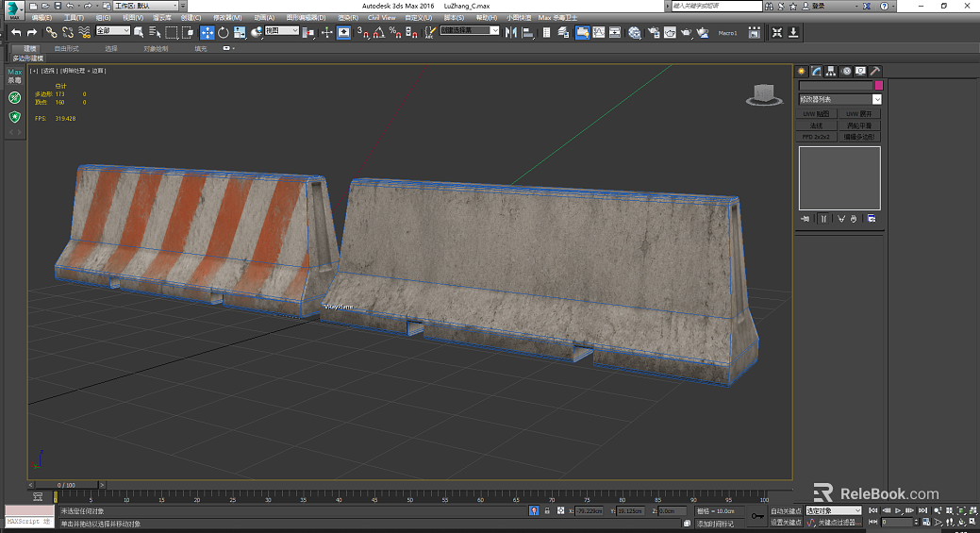Toggle the Scene Explorer icon
This screenshot has width=980, height=533.
(x=546, y=32)
